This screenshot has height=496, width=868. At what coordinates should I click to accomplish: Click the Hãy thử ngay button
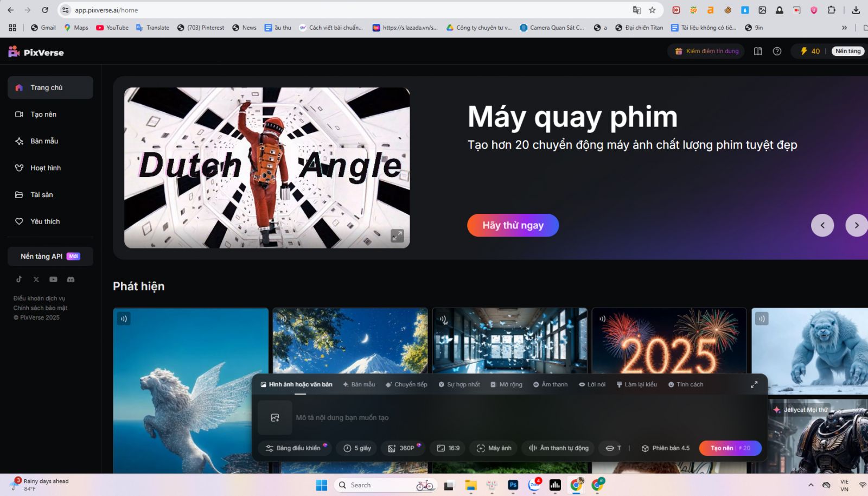pos(513,225)
